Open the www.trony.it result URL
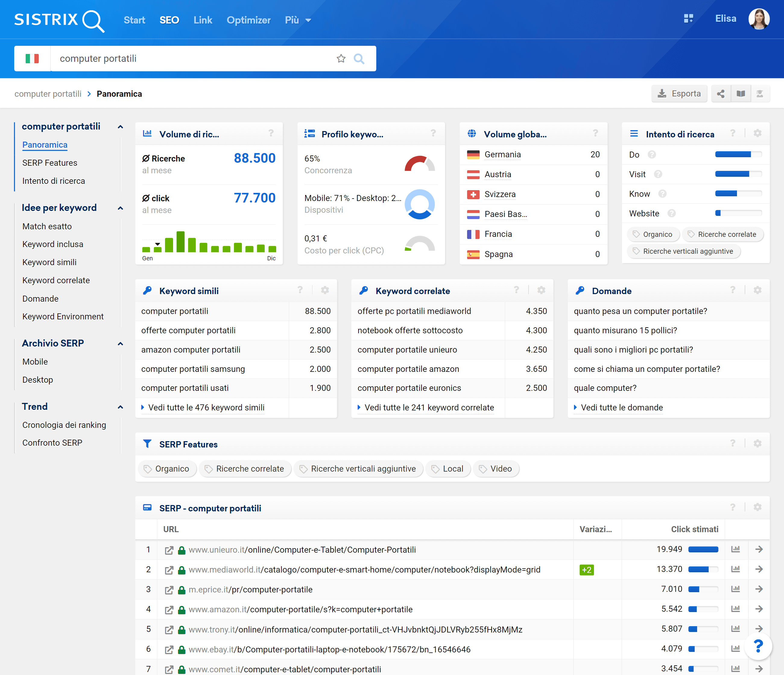This screenshot has height=675, width=784. (355, 629)
